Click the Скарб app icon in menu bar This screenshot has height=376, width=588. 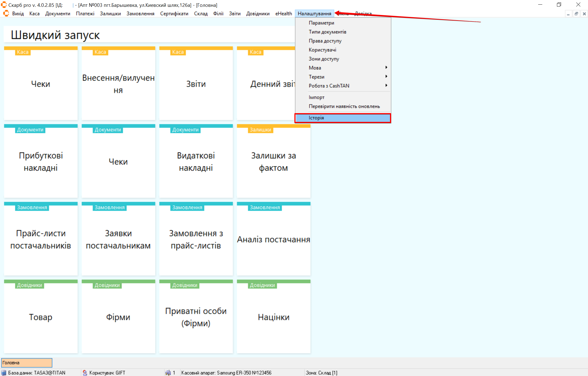click(x=6, y=13)
